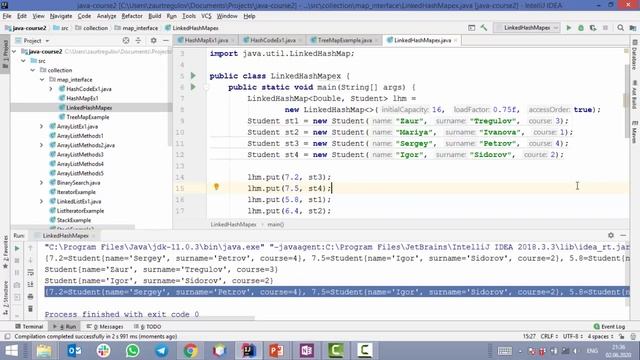Collapse the collection package node

[x=33, y=70]
